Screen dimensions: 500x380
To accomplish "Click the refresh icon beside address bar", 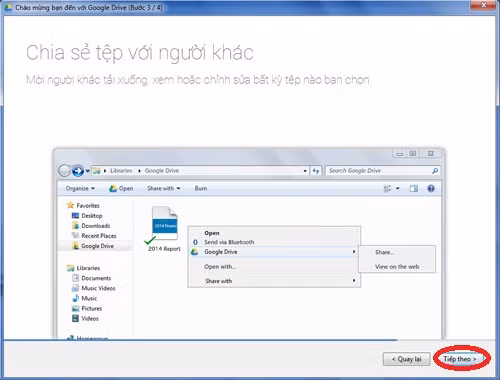I will 316,171.
